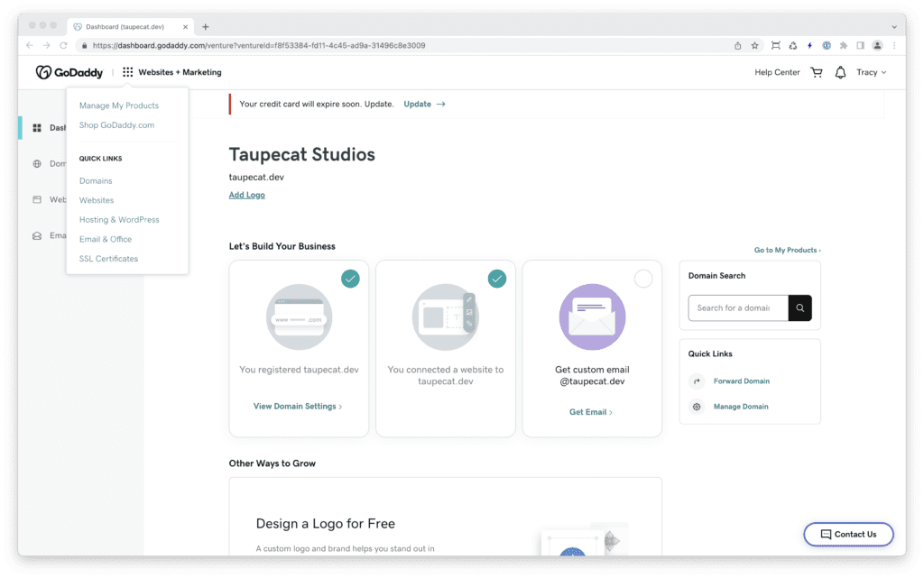
Task: Click empty circle on custom email card
Action: point(643,279)
